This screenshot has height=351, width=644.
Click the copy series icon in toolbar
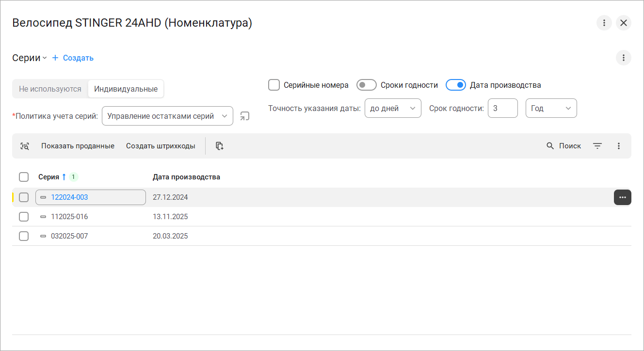(x=220, y=146)
